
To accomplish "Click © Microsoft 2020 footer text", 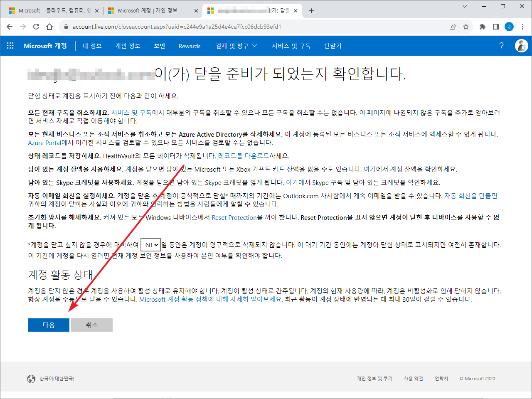I will point(478,379).
